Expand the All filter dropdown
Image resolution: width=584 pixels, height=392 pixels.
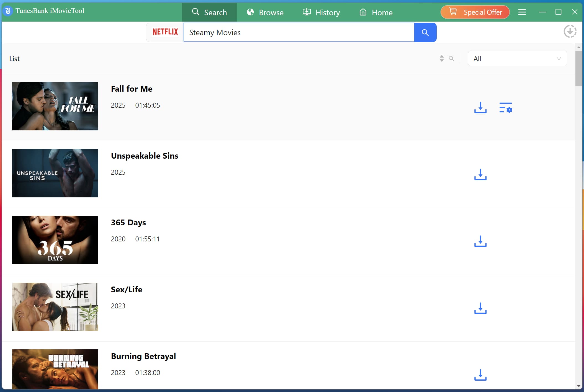coord(517,58)
